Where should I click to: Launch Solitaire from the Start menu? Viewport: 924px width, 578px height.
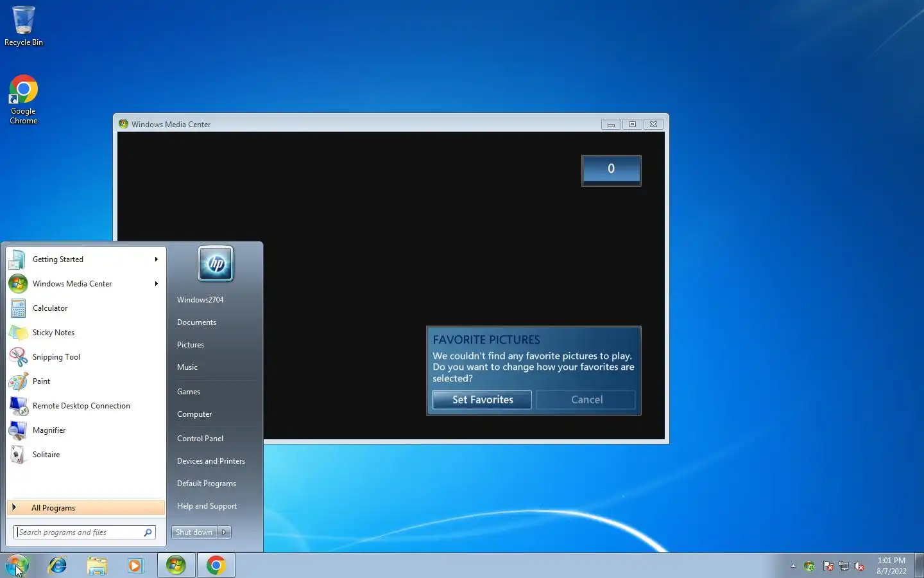click(x=85, y=455)
